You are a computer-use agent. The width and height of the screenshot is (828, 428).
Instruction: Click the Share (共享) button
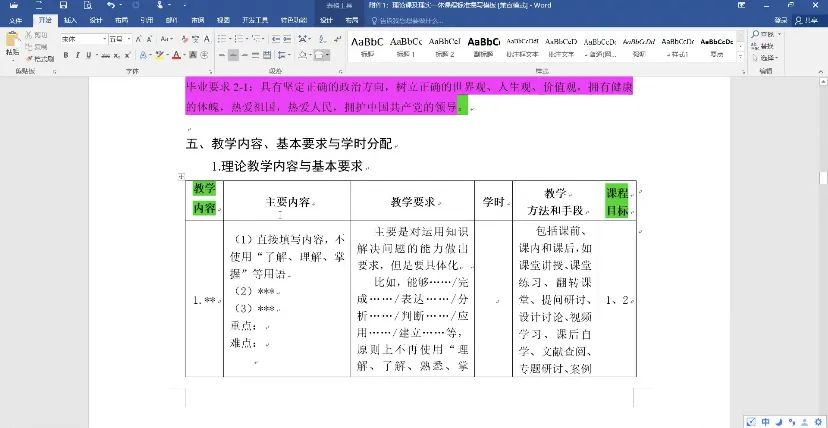[806, 21]
